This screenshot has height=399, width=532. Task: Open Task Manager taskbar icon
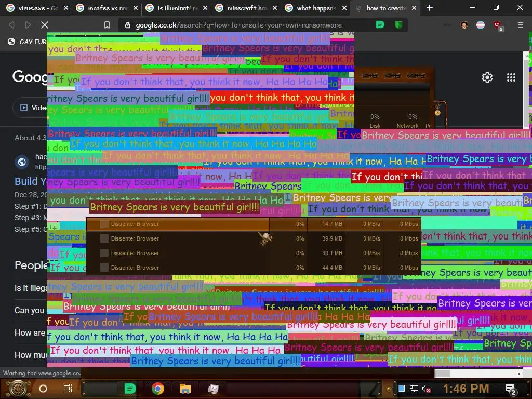pyautogui.click(x=213, y=389)
